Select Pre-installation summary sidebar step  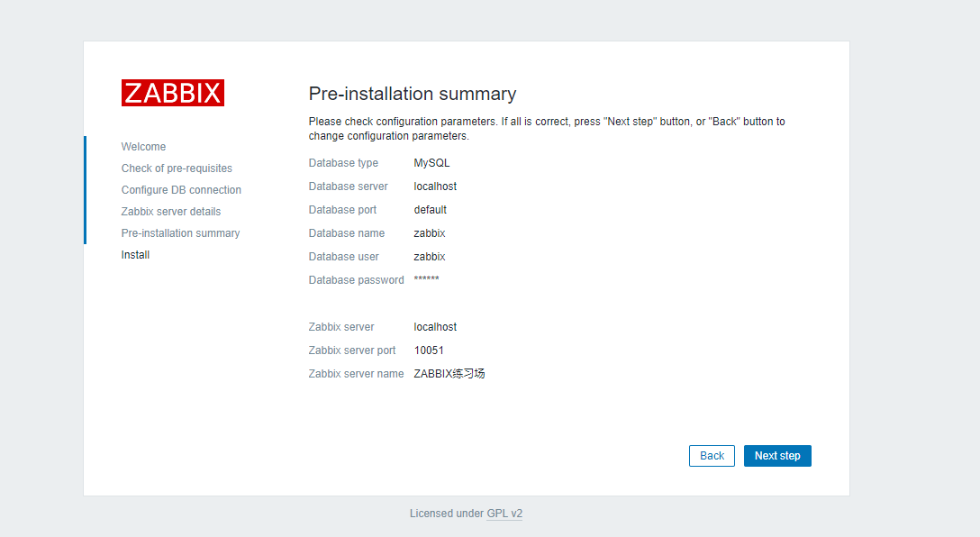click(181, 233)
